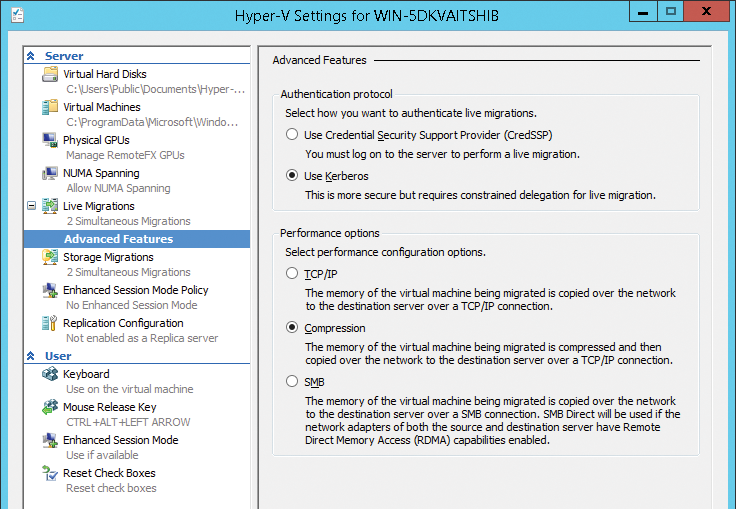Click 'Not enabled as a Replica server' text

142,338
